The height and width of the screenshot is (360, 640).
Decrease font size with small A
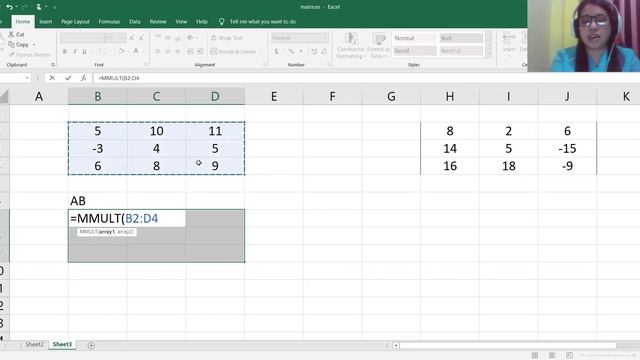[x=141, y=38]
